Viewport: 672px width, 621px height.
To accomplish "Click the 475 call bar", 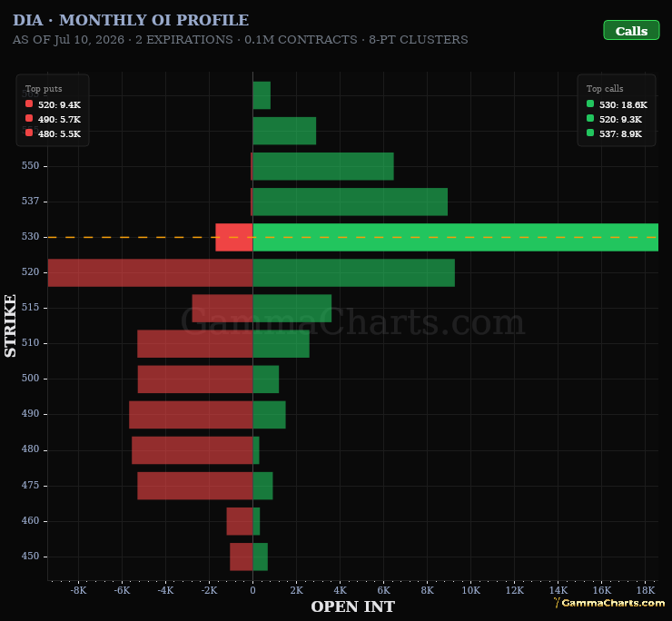I will (262, 486).
